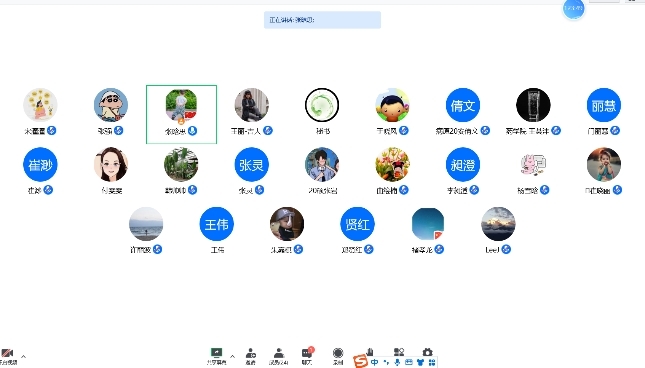Open the Sogou skin shirt icon

pos(420,362)
